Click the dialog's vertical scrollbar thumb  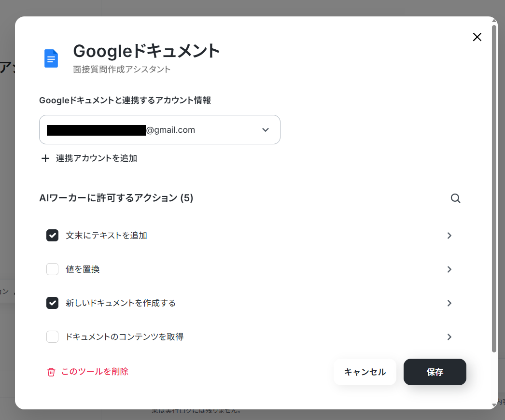point(494,188)
